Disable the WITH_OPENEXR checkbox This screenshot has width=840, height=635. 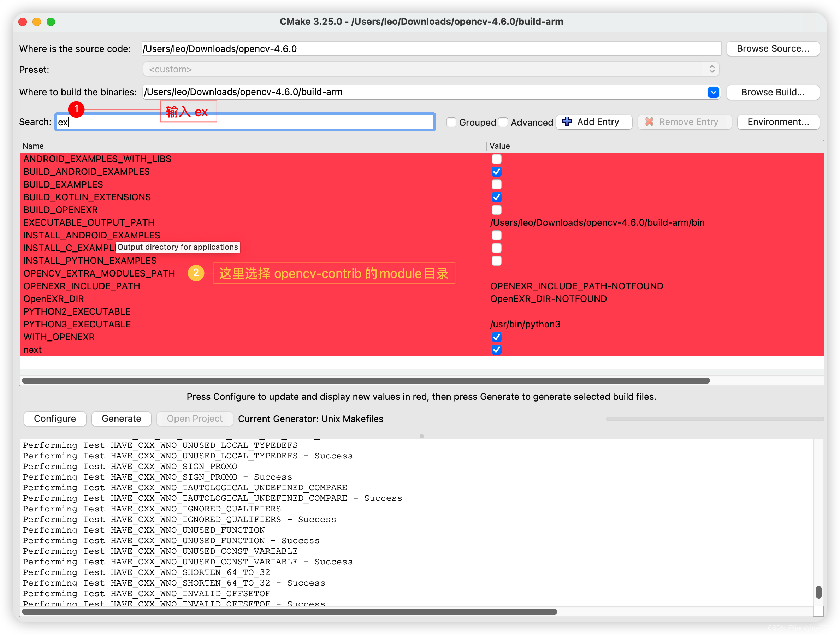pos(496,337)
